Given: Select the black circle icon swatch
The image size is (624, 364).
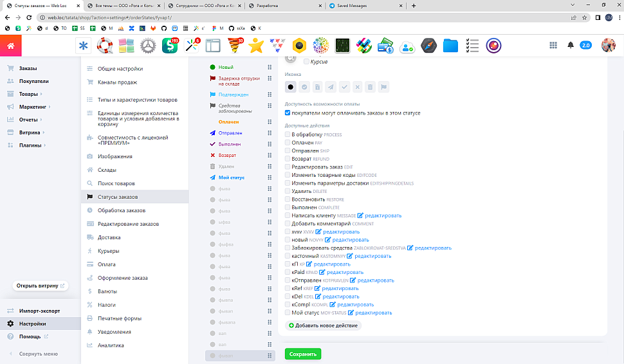Looking at the screenshot, I should [291, 87].
